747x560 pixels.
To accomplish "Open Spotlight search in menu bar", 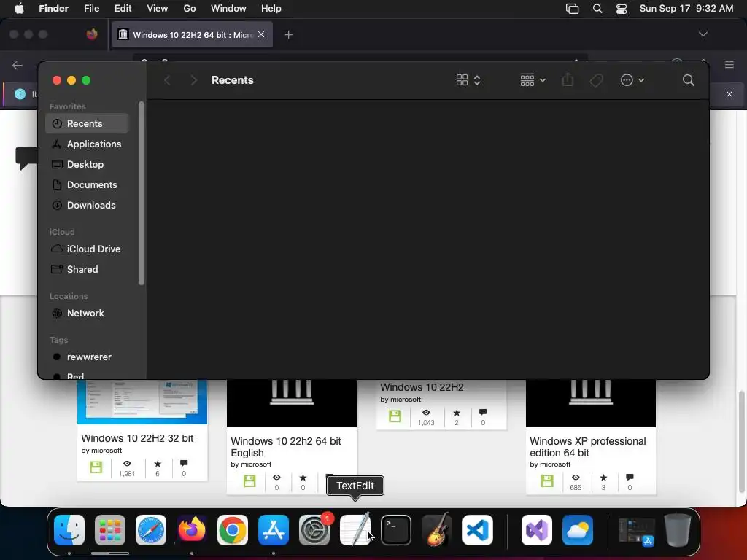I will [x=597, y=9].
